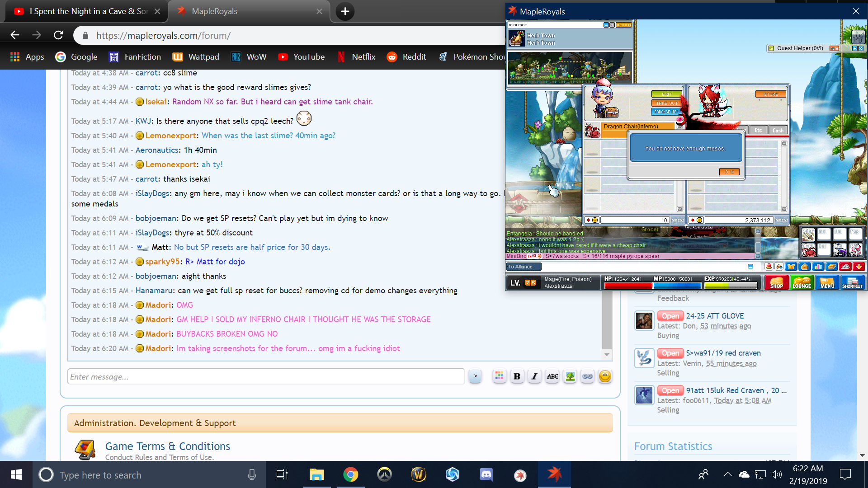Click OK on not enough mesos dialog
This screenshot has width=868, height=488.
[729, 172]
